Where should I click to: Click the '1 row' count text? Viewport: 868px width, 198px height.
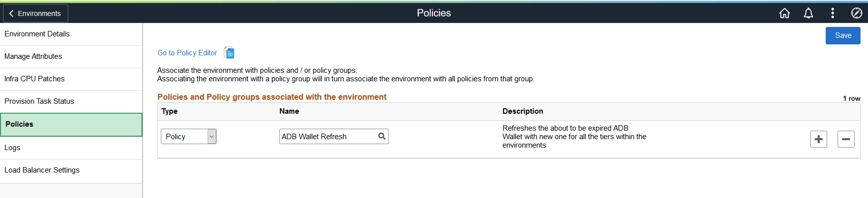point(852,98)
